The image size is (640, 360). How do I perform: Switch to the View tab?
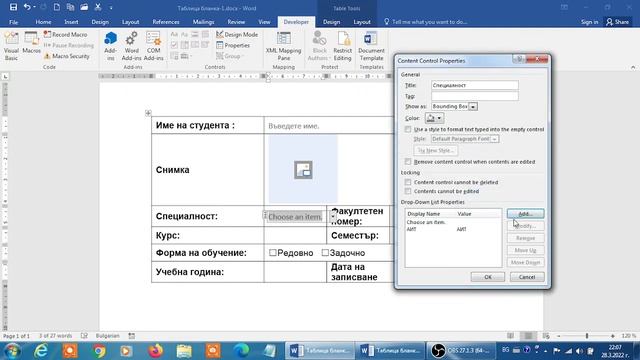click(x=264, y=22)
